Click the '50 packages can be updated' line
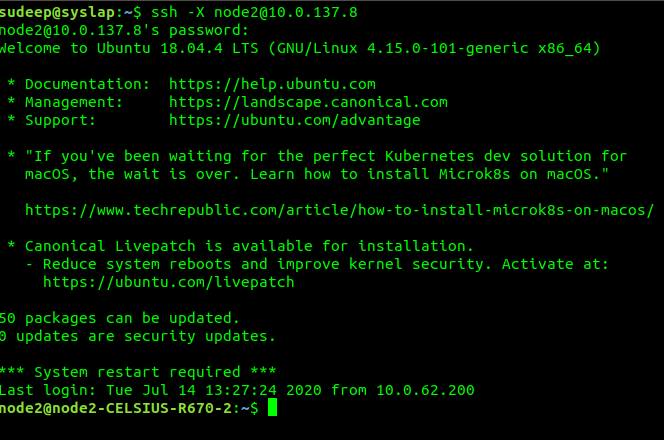The height and width of the screenshot is (440, 664). tap(119, 318)
